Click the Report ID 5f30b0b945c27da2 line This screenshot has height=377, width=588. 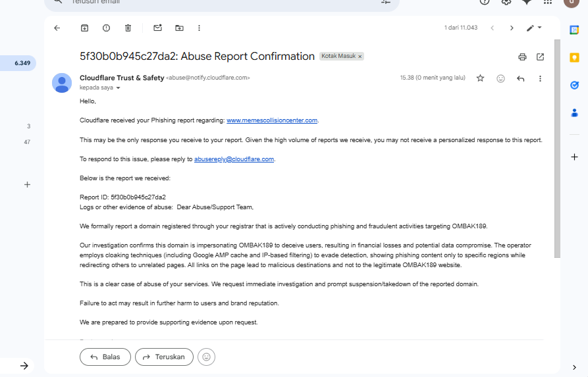pos(122,197)
